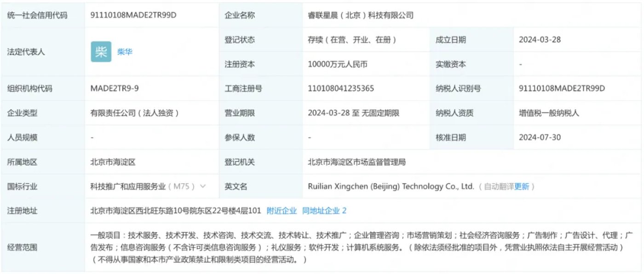Select 企业类型 value 有限责任公司（法人独资）
Viewport: 644px width, 274px height.
(x=134, y=113)
